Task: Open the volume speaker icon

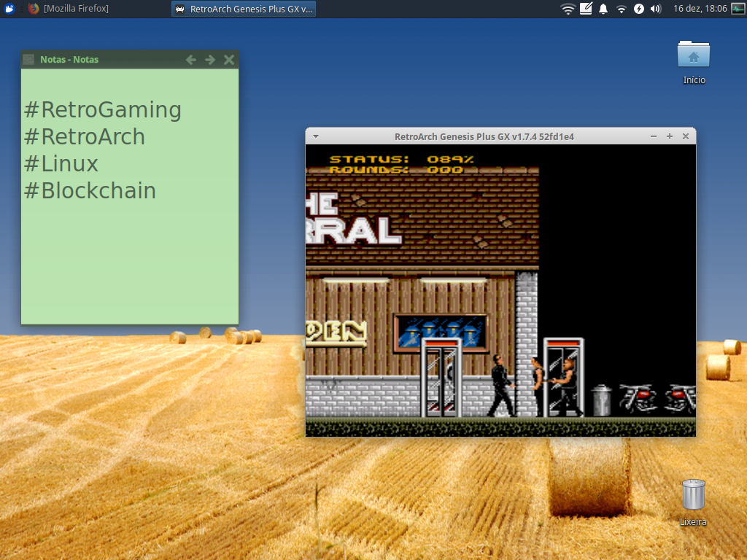Action: pyautogui.click(x=656, y=9)
